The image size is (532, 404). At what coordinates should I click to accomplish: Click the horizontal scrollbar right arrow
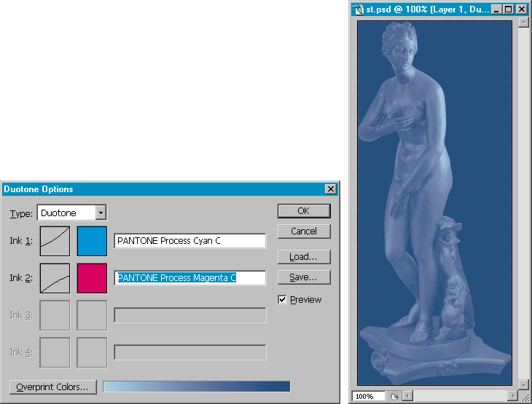[x=513, y=395]
